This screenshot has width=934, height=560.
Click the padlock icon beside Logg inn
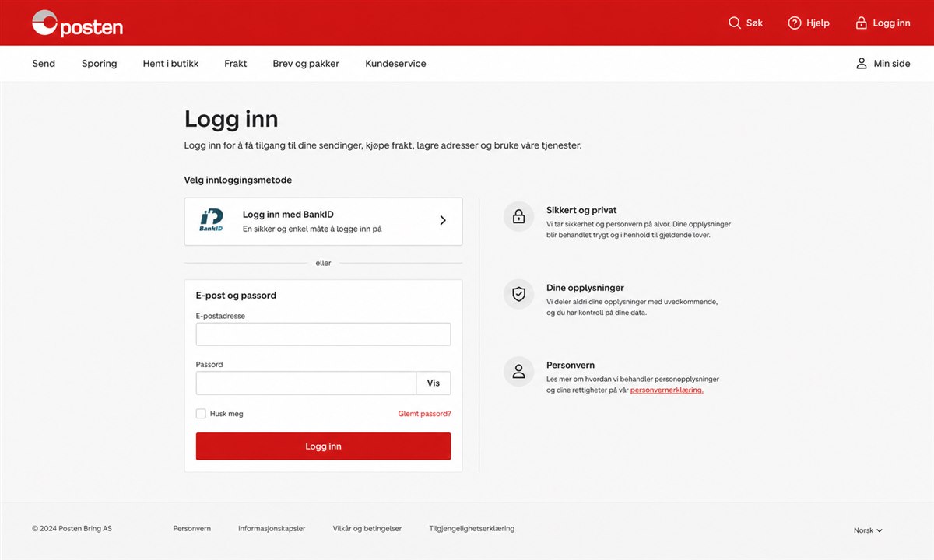(x=861, y=23)
